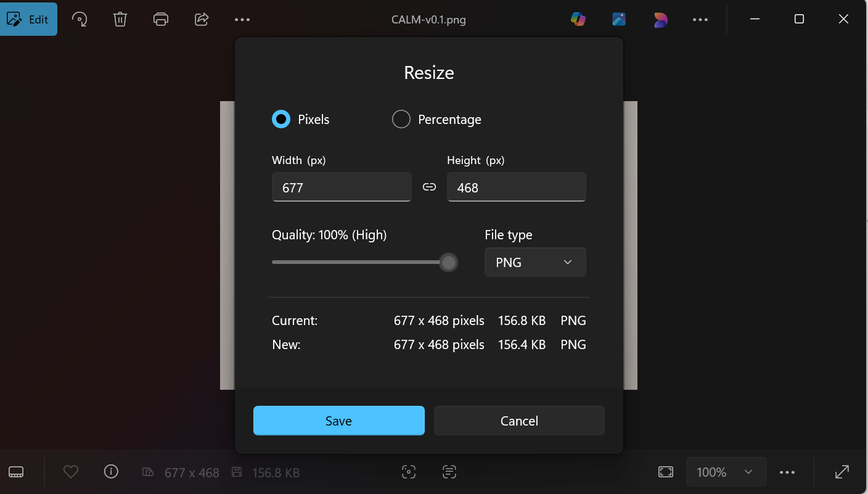Image resolution: width=868 pixels, height=494 pixels.
Task: Open the more options ellipsis beside Share
Action: pyautogui.click(x=242, y=19)
